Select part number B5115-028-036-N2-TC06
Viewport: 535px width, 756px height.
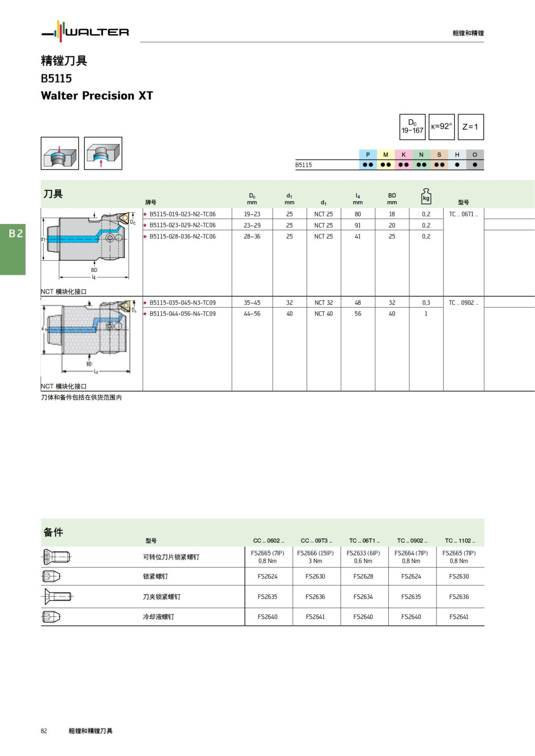tap(182, 237)
